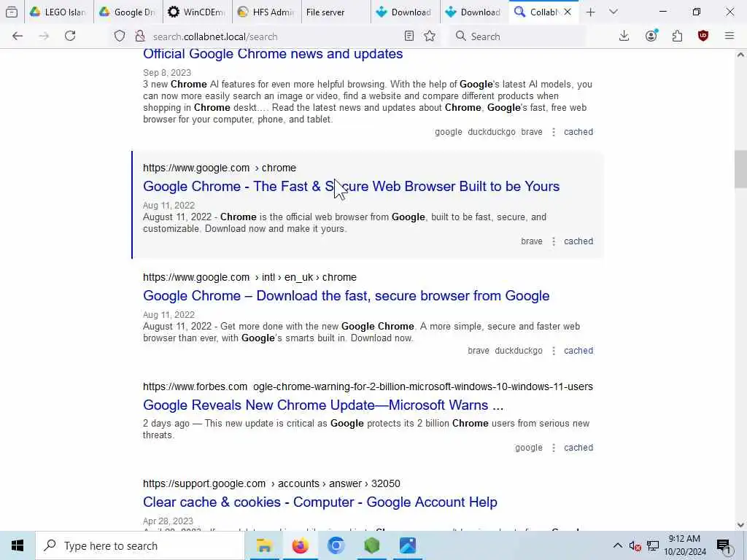Open a new tab with plus button
747x560 pixels.
pos(590,12)
